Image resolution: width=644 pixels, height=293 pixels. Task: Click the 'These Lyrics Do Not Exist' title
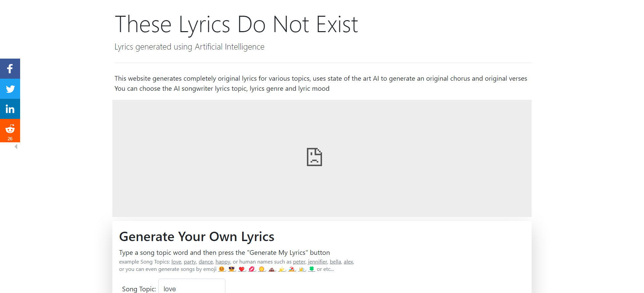click(x=236, y=24)
